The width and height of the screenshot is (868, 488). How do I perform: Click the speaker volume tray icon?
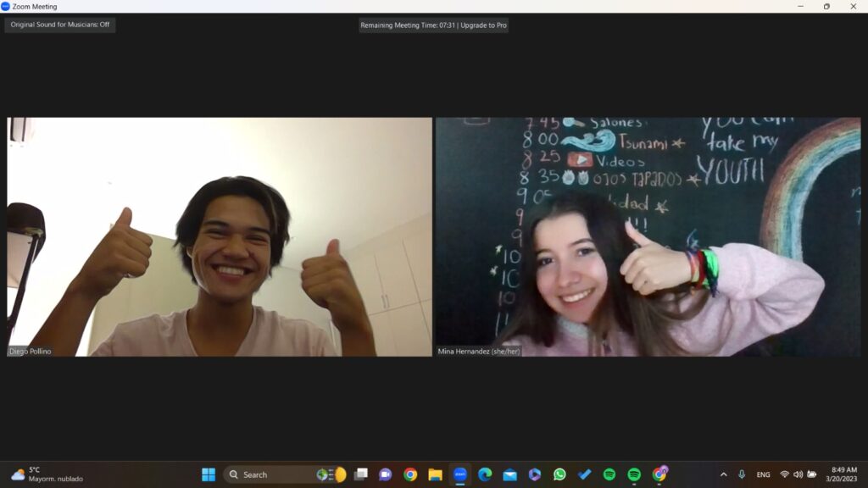pyautogui.click(x=798, y=474)
